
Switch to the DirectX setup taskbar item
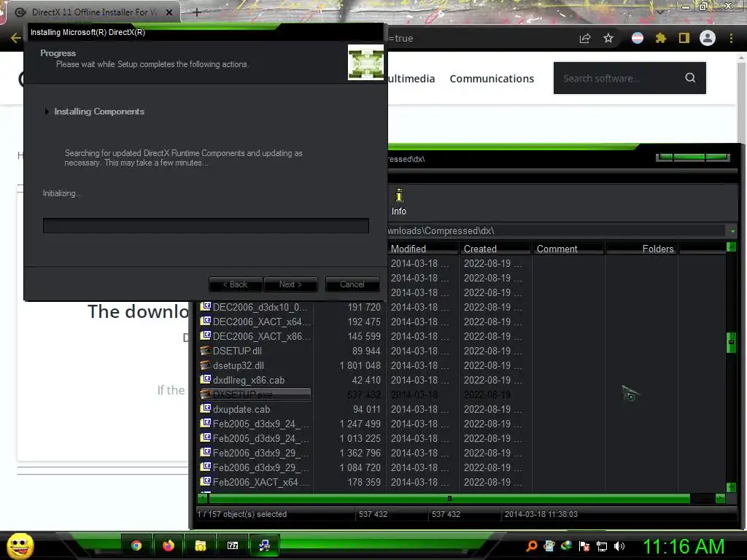pyautogui.click(x=264, y=545)
